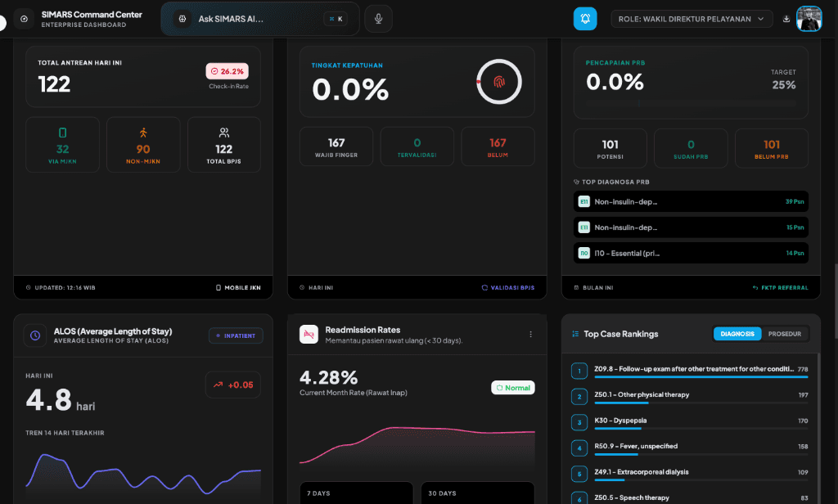
Task: Click the ALOS clock icon
Action: [x=35, y=335]
